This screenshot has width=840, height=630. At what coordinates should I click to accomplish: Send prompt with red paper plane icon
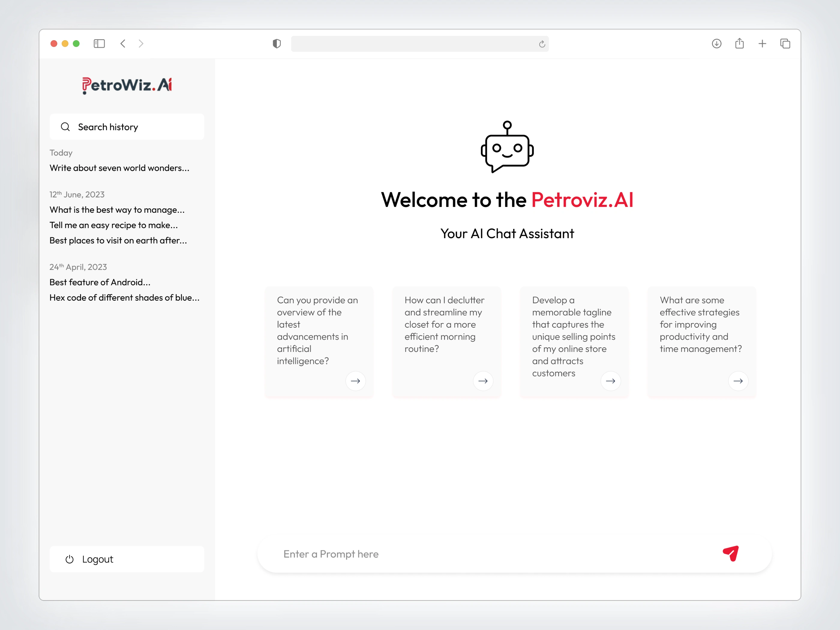pyautogui.click(x=730, y=553)
